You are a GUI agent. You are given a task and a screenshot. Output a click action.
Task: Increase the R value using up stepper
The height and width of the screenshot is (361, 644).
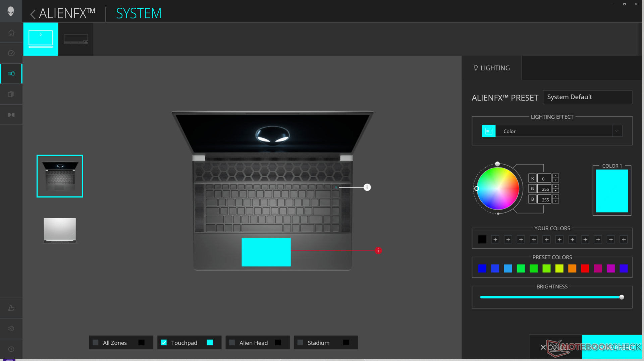pos(556,176)
